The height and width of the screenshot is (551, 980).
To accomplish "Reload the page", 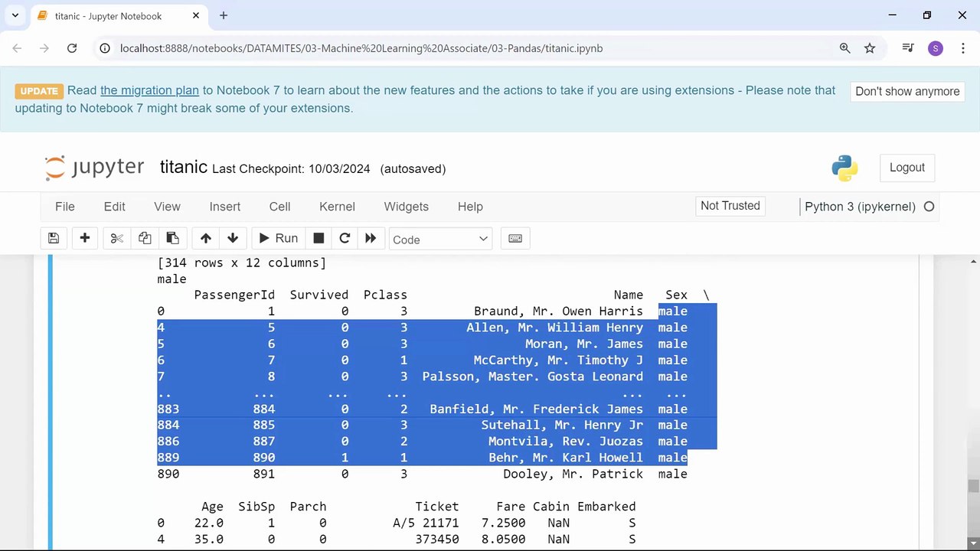I will (72, 48).
